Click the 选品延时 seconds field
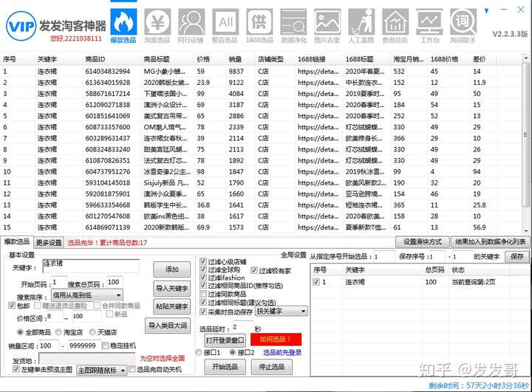Viewport: 532px width, 392px height. coord(242,327)
